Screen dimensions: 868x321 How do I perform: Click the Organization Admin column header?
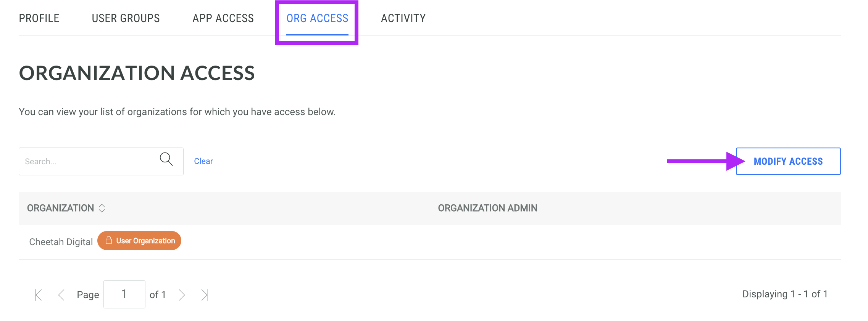(487, 208)
